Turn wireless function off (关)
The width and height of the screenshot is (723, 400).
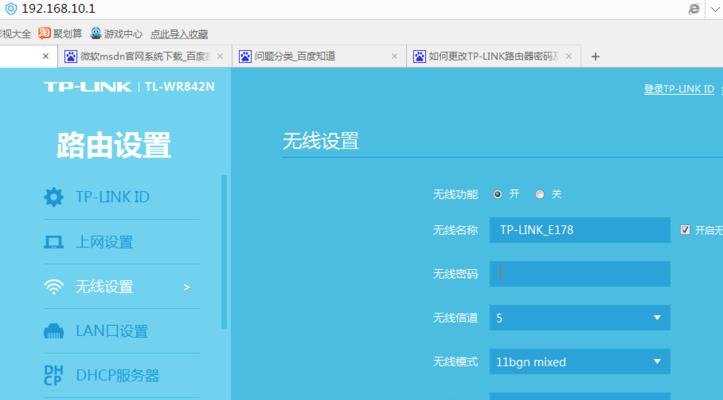(x=539, y=194)
